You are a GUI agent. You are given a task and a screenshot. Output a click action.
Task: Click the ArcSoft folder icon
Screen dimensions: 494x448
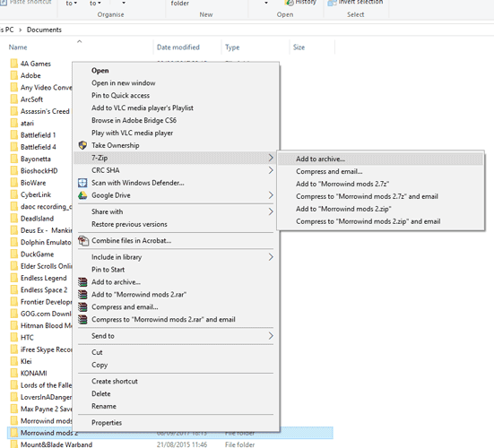(x=13, y=99)
